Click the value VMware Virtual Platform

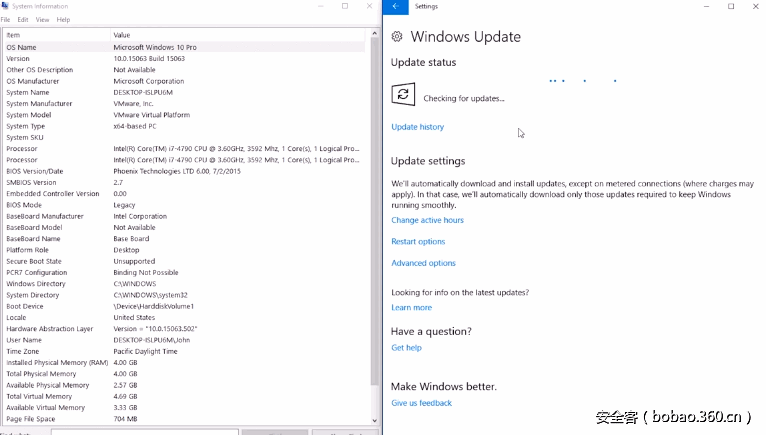[151, 115]
